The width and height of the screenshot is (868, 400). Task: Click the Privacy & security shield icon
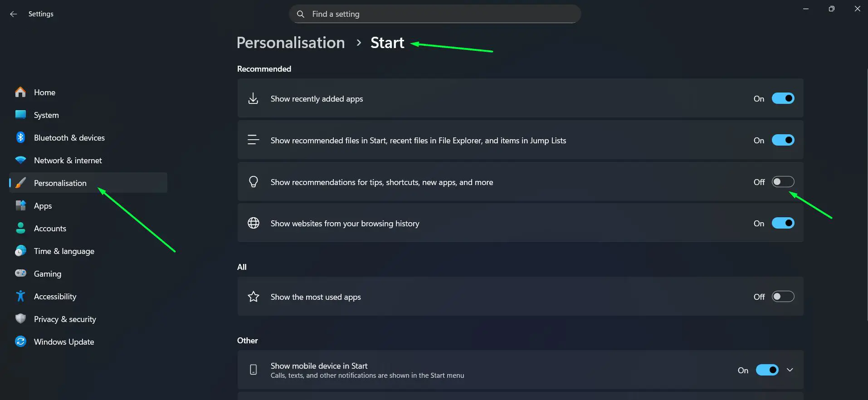[20, 319]
